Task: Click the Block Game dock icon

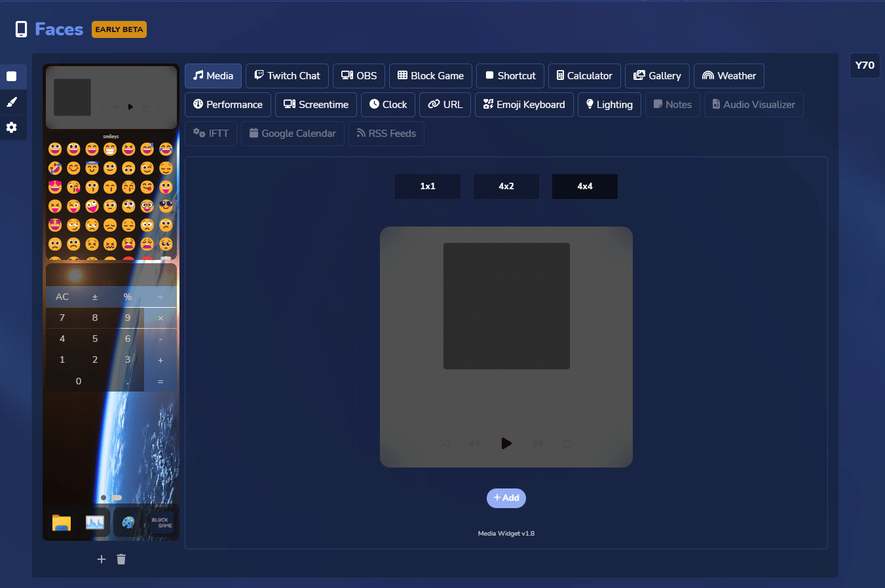Action: pos(161,523)
